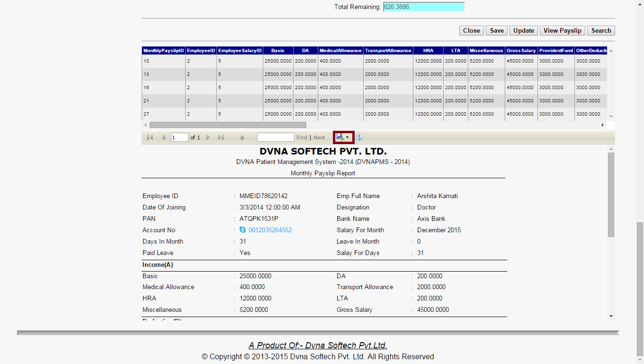
Task: Go to previous report page
Action: [163, 137]
